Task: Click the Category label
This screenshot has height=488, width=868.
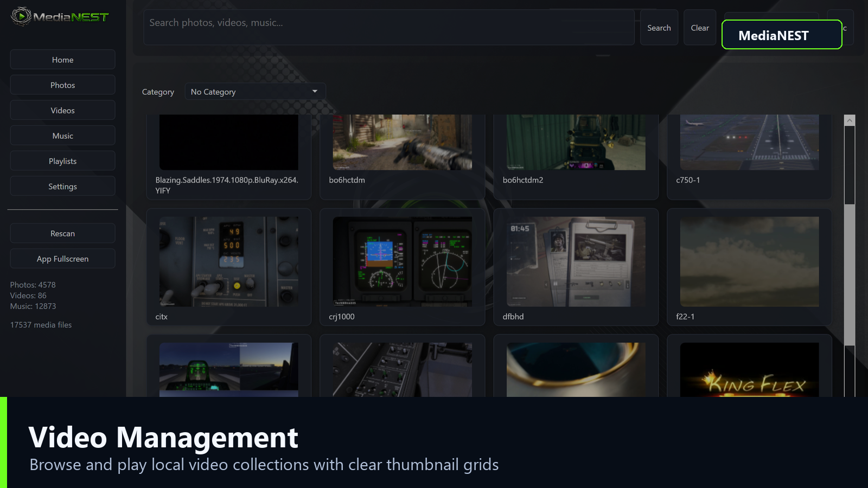Action: pyautogui.click(x=158, y=92)
